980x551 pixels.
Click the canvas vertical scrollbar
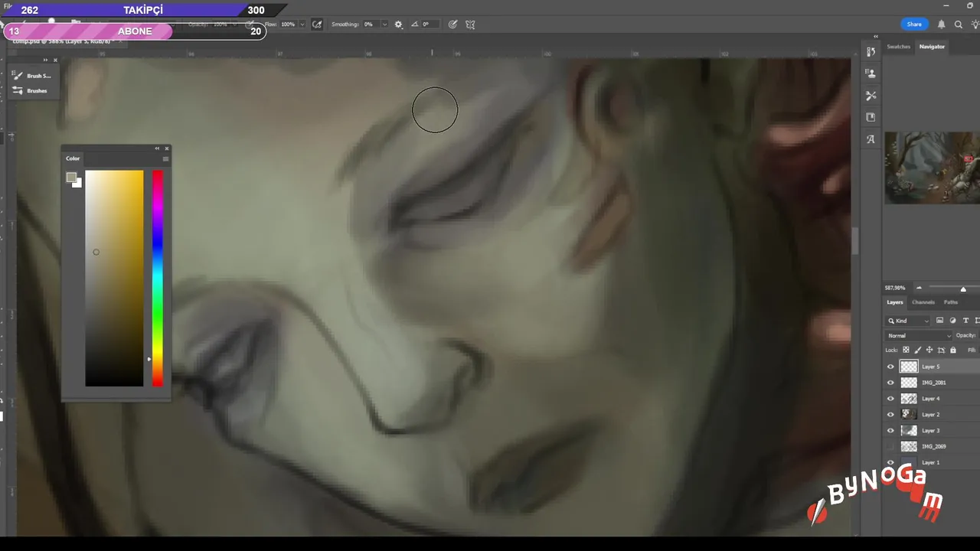(x=855, y=242)
